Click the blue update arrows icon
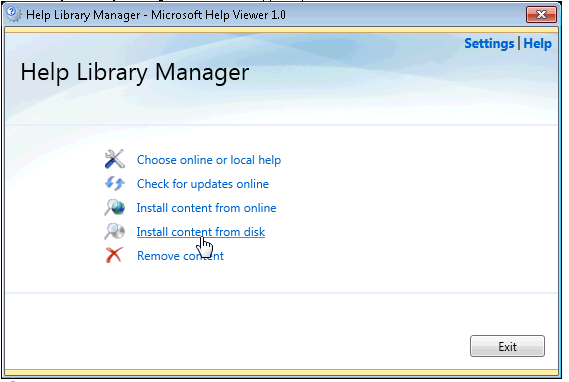This screenshot has width=569, height=382. (x=115, y=184)
